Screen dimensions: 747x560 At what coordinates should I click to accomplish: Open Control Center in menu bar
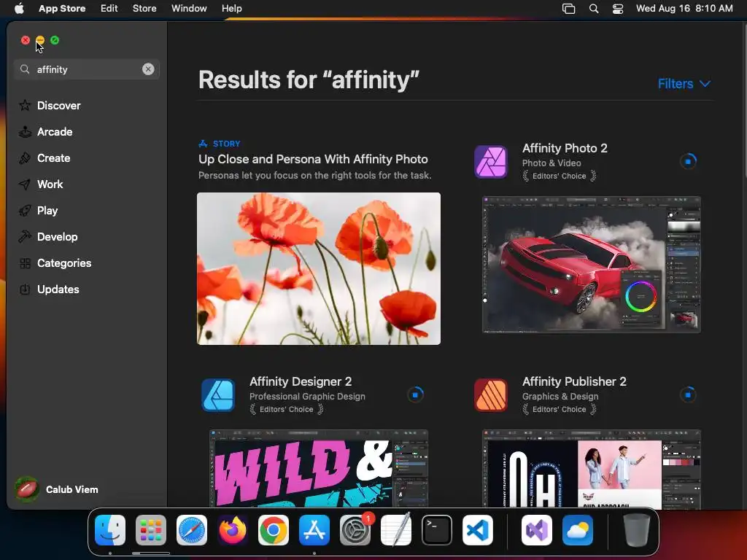(618, 9)
